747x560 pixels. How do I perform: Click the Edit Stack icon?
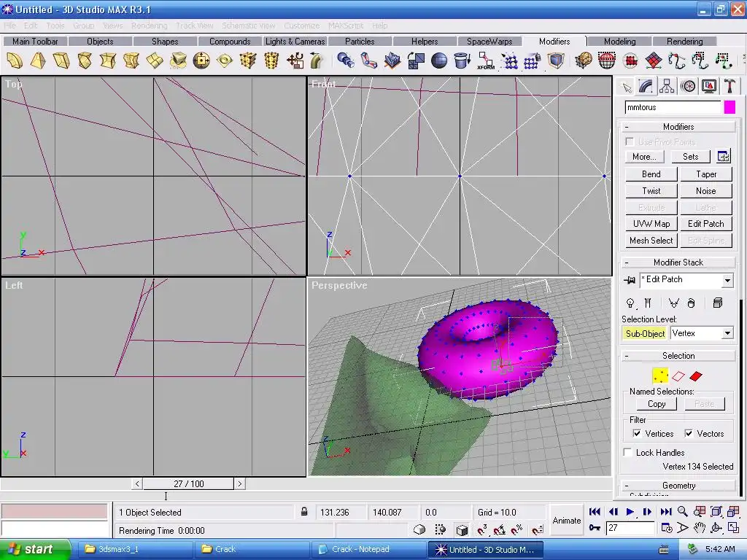[718, 303]
